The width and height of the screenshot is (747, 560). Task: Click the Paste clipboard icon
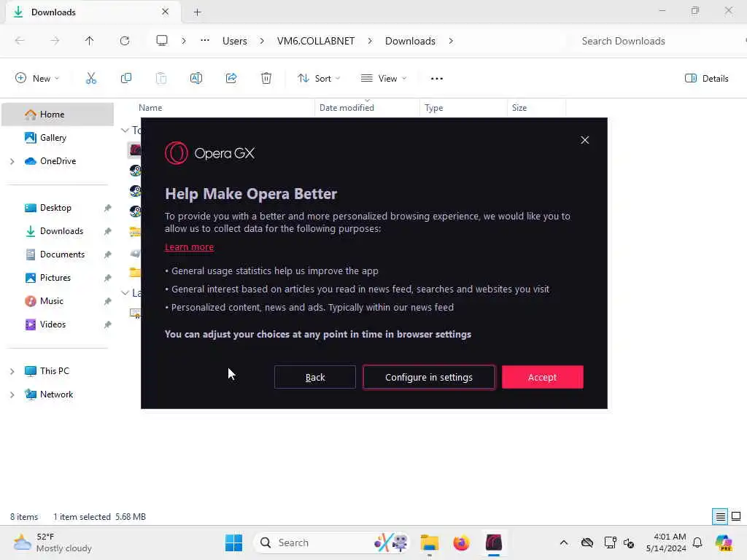[161, 79]
